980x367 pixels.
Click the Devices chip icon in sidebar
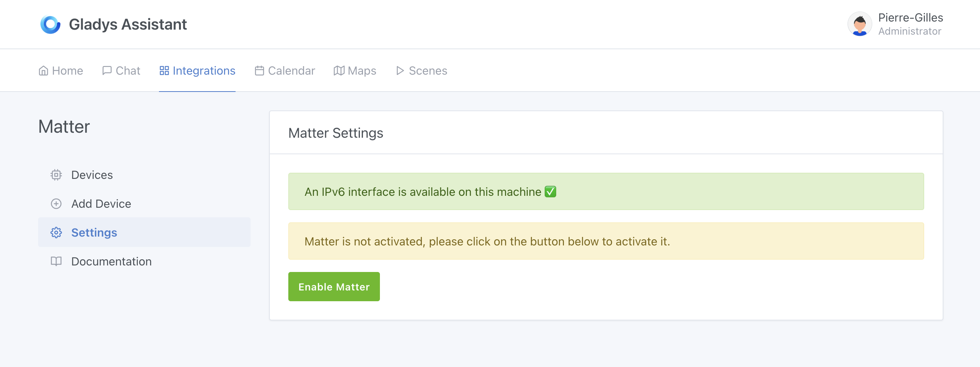56,175
